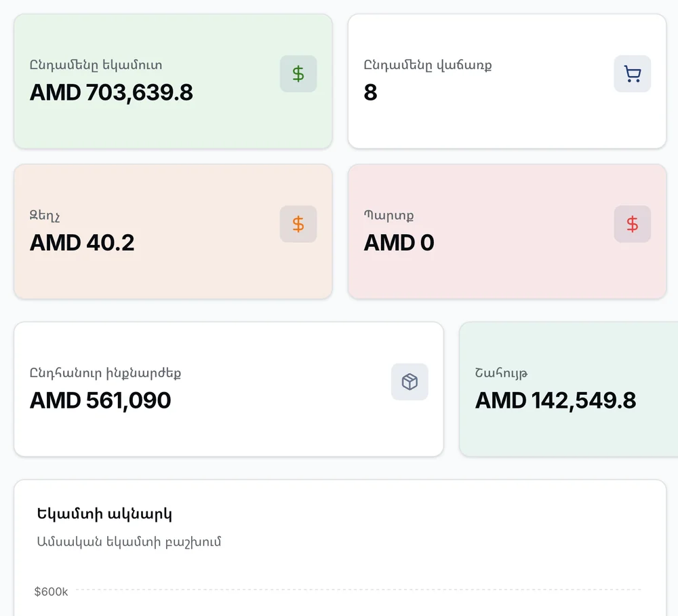This screenshot has height=616, width=678.
Task: Click the package box icon on cost card
Action: (x=410, y=381)
